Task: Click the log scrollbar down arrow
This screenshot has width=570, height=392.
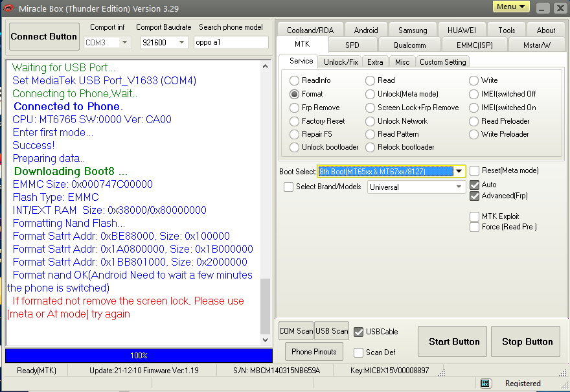Action: 266,340
